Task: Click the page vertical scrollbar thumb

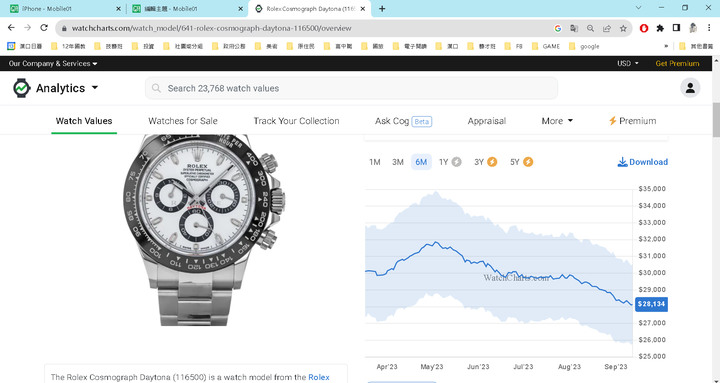Action: click(x=716, y=119)
